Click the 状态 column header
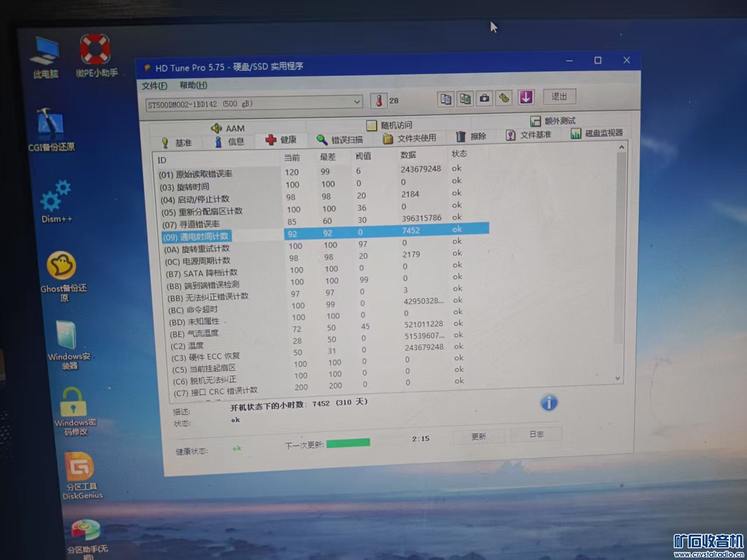This screenshot has width=747, height=560. point(459,154)
